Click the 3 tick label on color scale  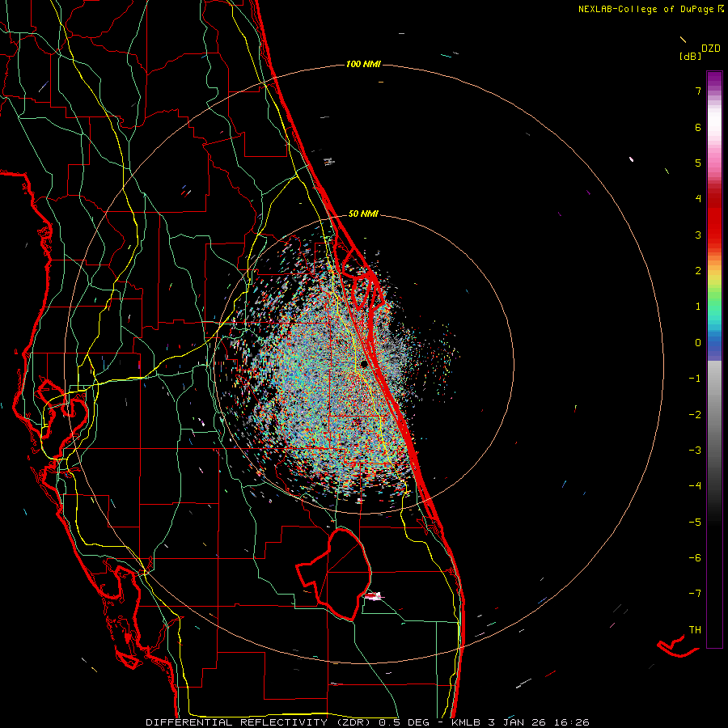pyautogui.click(x=698, y=235)
